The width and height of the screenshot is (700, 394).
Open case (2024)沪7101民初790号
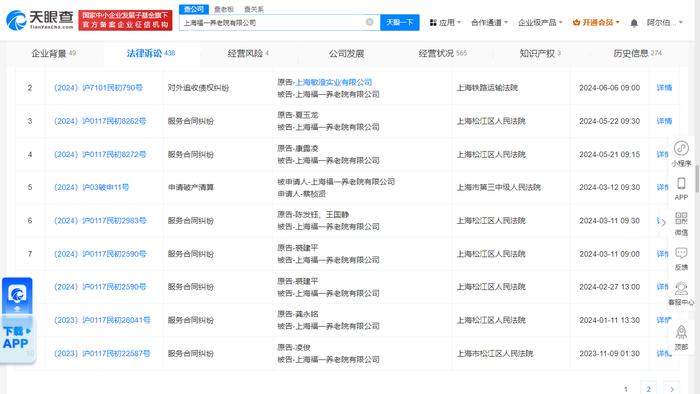pyautogui.click(x=98, y=88)
